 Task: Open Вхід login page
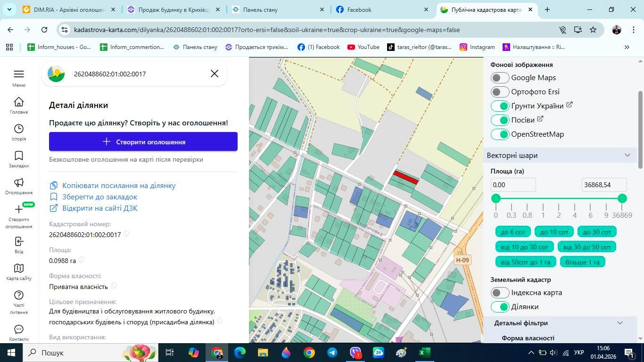click(19, 245)
